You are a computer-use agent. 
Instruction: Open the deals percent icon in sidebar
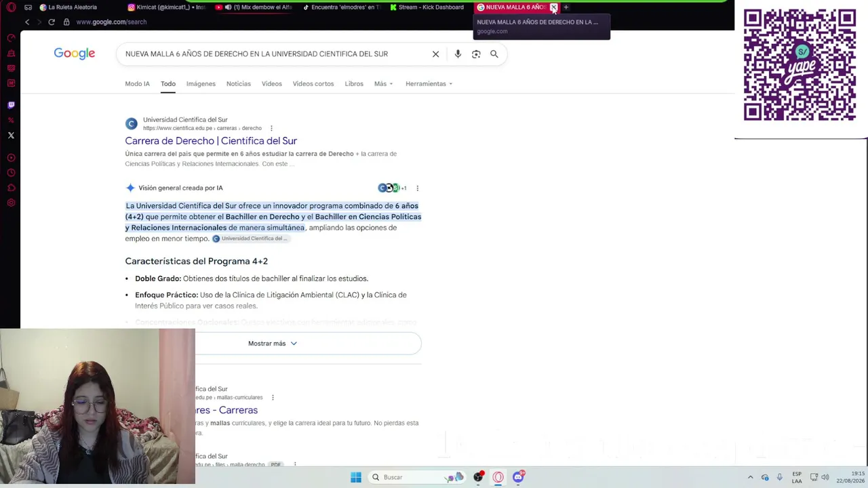pyautogui.click(x=11, y=120)
